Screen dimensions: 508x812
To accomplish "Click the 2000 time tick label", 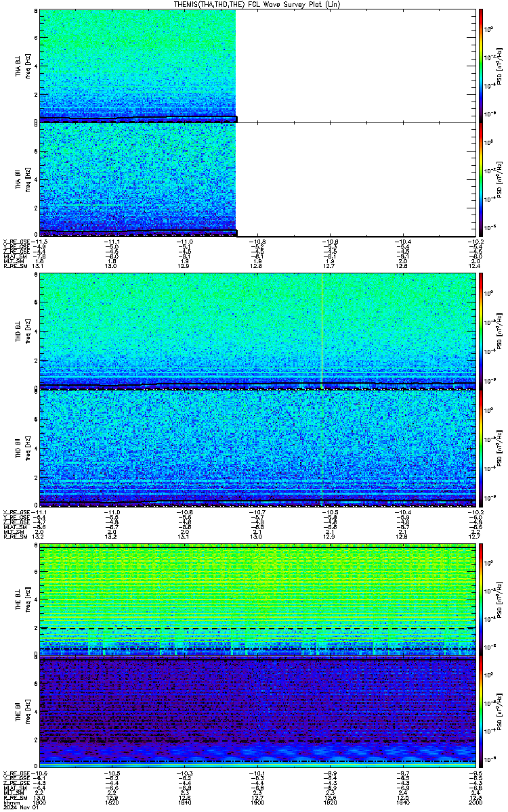I will pyautogui.click(x=475, y=803).
